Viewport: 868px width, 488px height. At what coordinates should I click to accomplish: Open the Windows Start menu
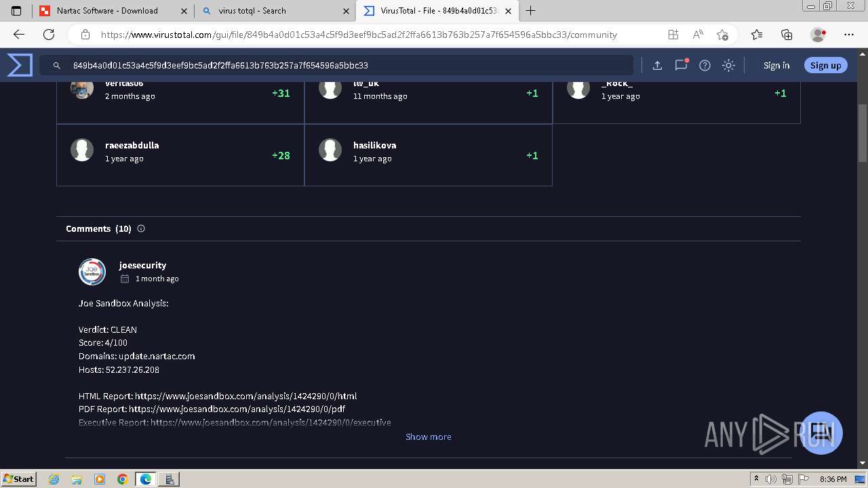click(x=18, y=479)
